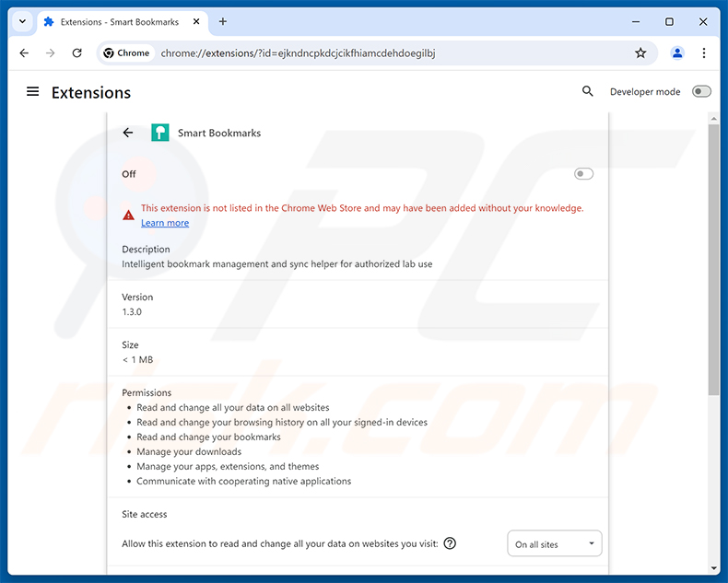Image resolution: width=728 pixels, height=583 pixels.
Task: Click scrollbar down arrow
Action: (713, 568)
